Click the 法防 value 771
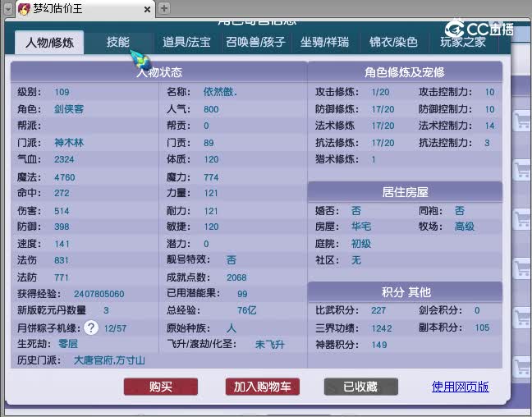The image size is (532, 417). coord(62,277)
